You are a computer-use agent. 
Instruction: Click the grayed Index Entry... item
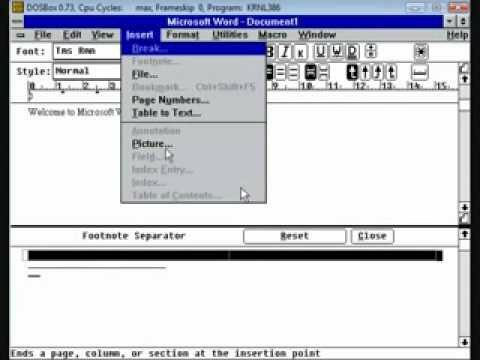(x=193, y=170)
